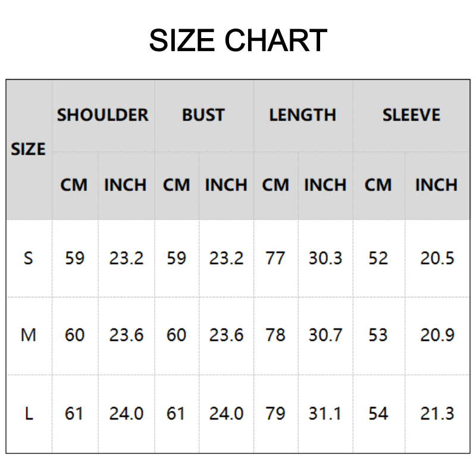Click sleeve value 52 for size S
476x476 pixels.
(x=378, y=258)
